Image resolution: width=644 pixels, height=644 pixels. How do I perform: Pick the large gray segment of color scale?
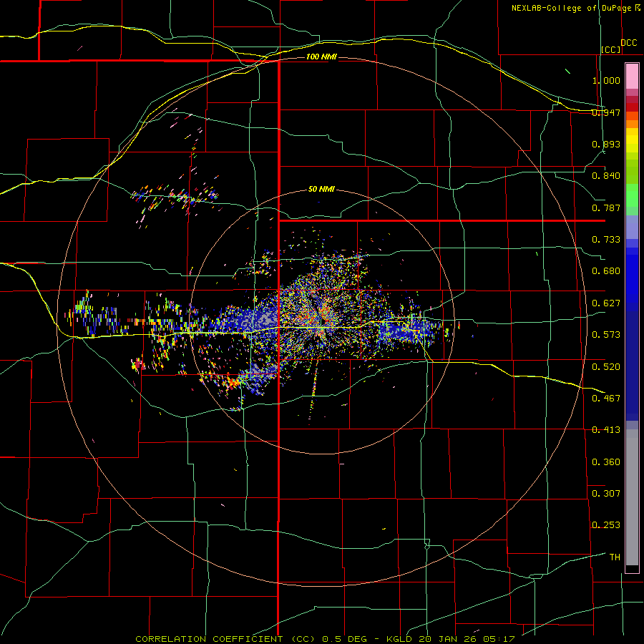(632, 497)
